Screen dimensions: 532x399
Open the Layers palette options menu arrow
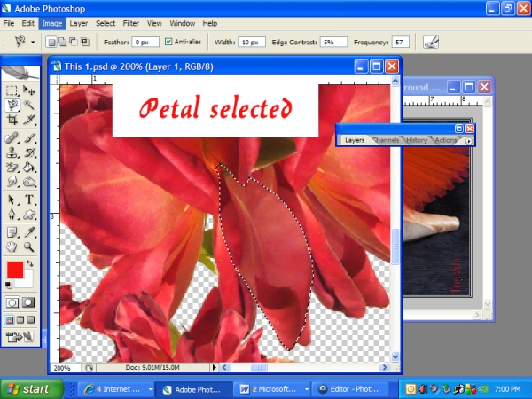(468, 141)
